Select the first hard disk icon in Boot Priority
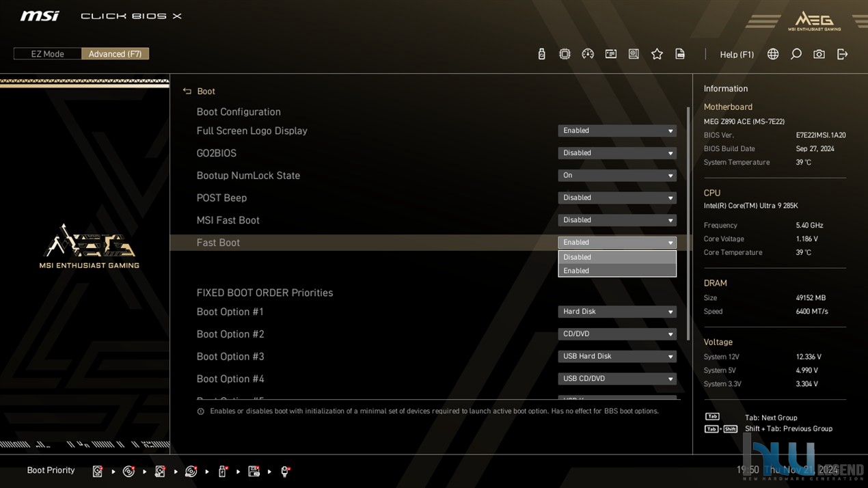 [98, 471]
